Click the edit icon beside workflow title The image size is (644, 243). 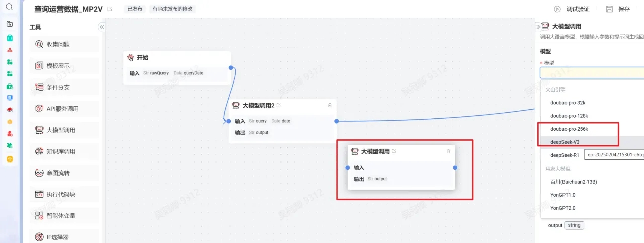coord(110,9)
